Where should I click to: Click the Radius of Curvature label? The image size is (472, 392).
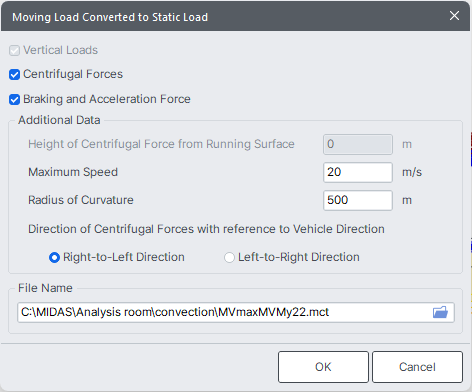[x=81, y=200]
